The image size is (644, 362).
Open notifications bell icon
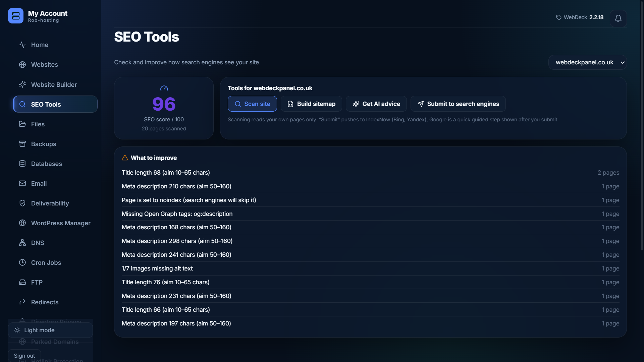click(x=618, y=18)
